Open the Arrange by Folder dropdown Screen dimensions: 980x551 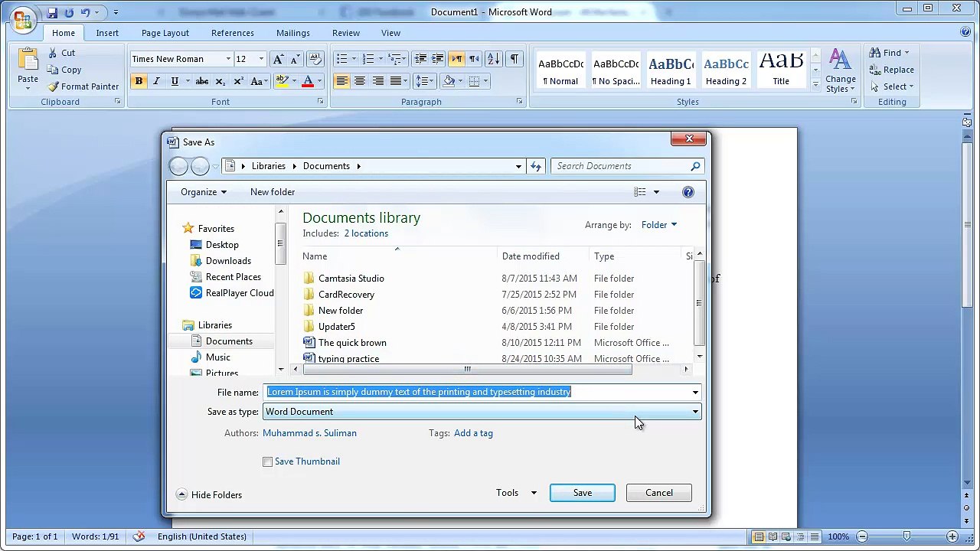pos(659,225)
